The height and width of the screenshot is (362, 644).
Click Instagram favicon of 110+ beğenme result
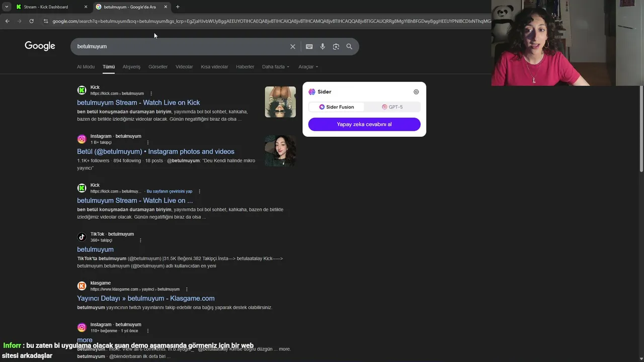click(82, 327)
